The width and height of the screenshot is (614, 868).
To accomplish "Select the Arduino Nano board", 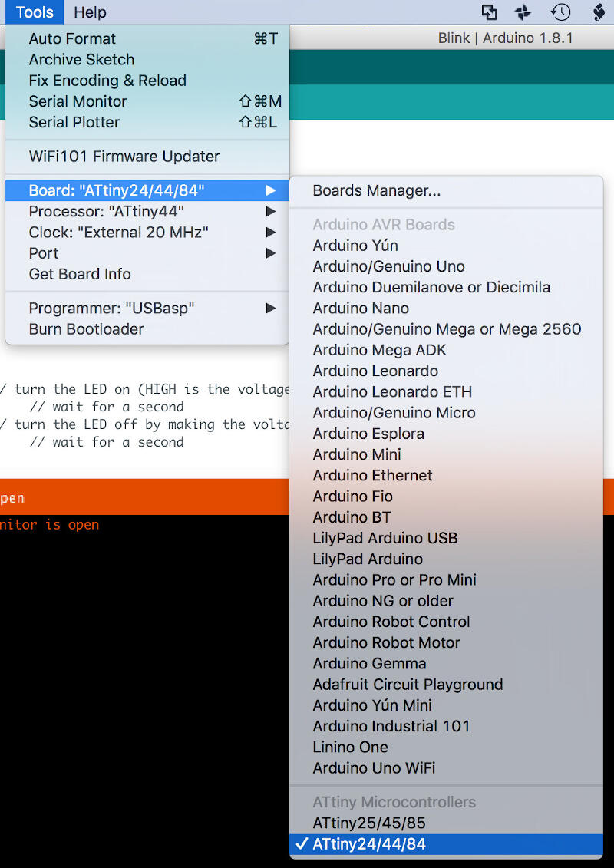I will [x=446, y=309].
